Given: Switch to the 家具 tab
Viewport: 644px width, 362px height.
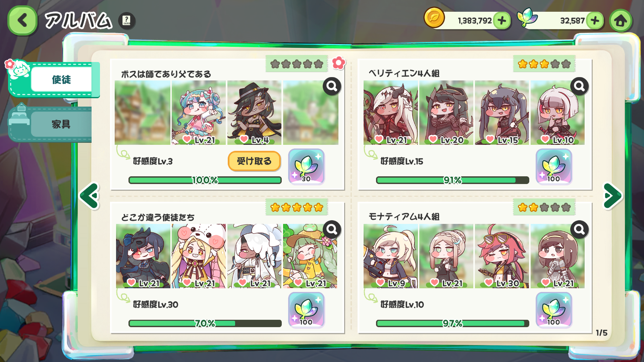Looking at the screenshot, I should pyautogui.click(x=61, y=124).
